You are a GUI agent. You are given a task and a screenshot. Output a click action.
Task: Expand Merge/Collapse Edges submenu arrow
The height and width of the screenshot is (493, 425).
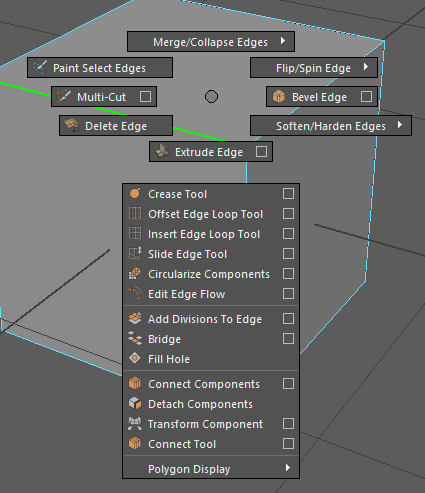click(x=283, y=41)
